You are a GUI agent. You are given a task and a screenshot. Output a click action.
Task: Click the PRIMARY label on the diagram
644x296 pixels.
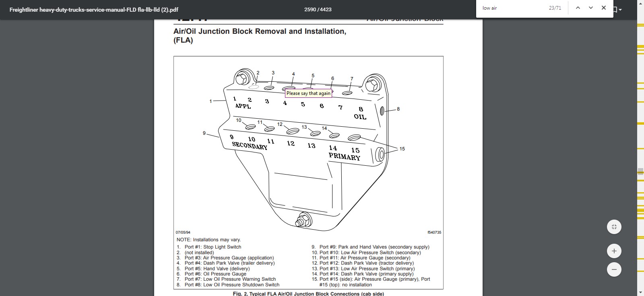click(x=345, y=156)
